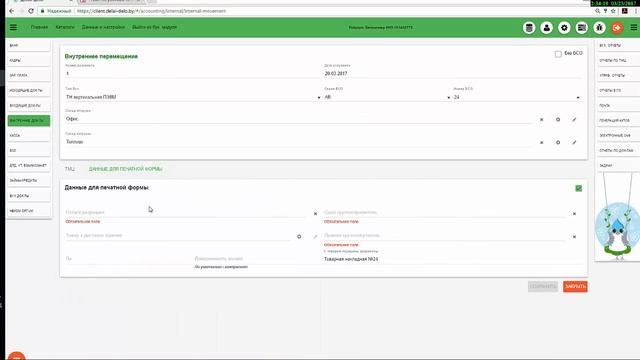This screenshot has height=360, width=640.
Task: Open ПОЧТА in right sidebar
Action: click(618, 105)
